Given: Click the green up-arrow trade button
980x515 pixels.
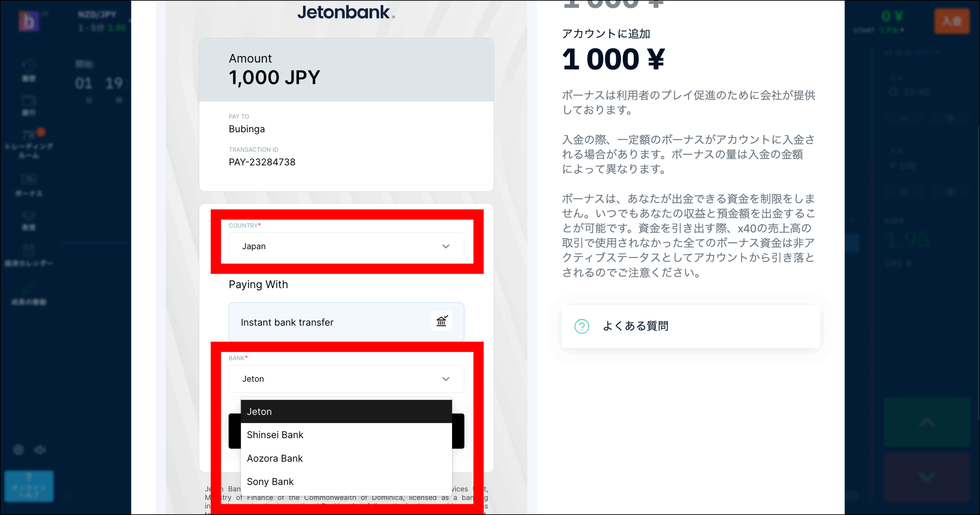Looking at the screenshot, I should point(927,422).
